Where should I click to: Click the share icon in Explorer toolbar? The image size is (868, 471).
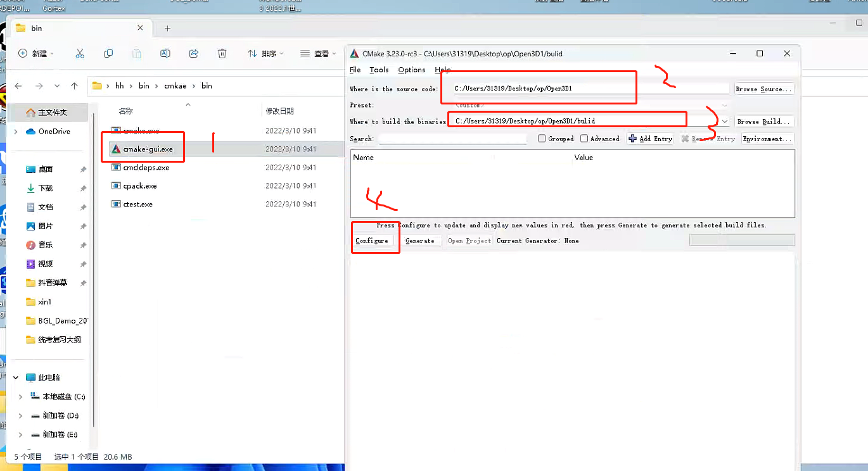pyautogui.click(x=194, y=54)
